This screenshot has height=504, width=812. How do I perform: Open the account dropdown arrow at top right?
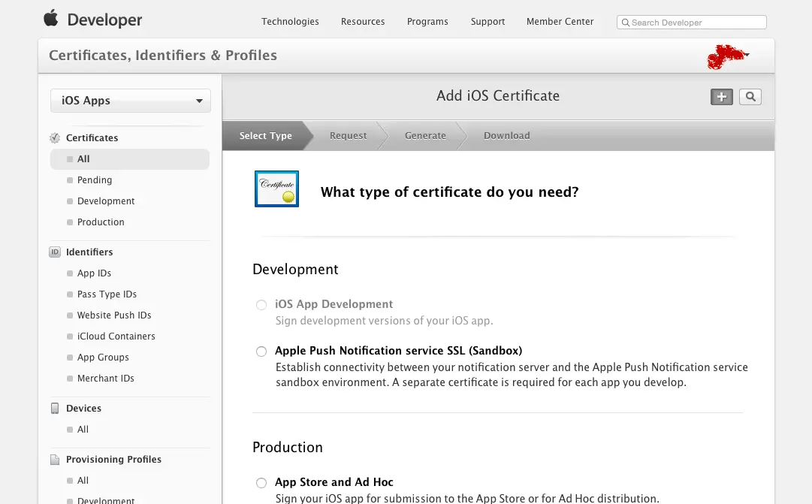(x=747, y=54)
